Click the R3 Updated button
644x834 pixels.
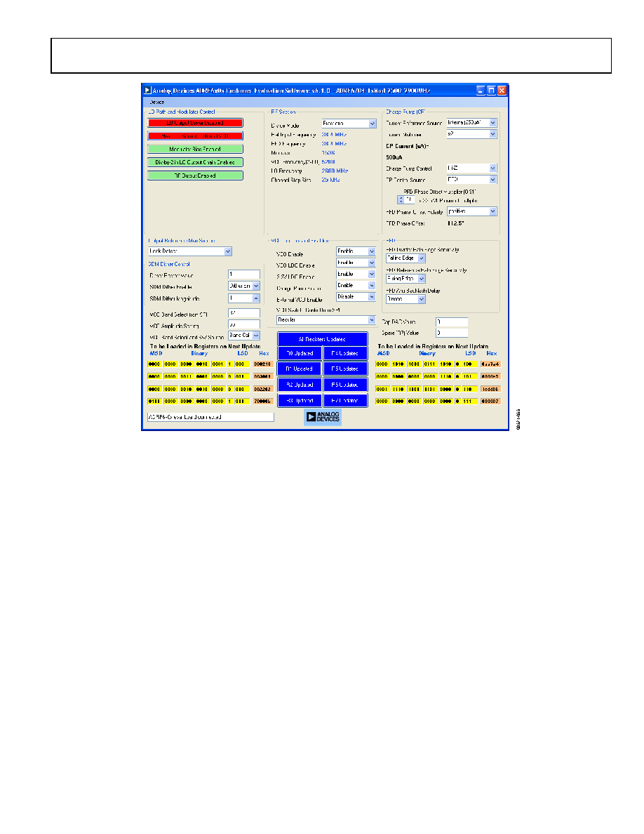tap(300, 401)
